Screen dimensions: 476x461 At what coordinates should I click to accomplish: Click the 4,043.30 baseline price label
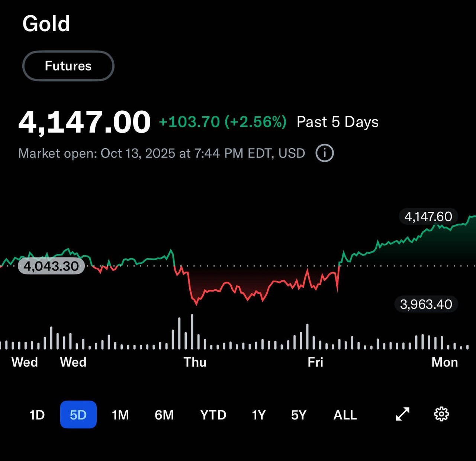(51, 266)
